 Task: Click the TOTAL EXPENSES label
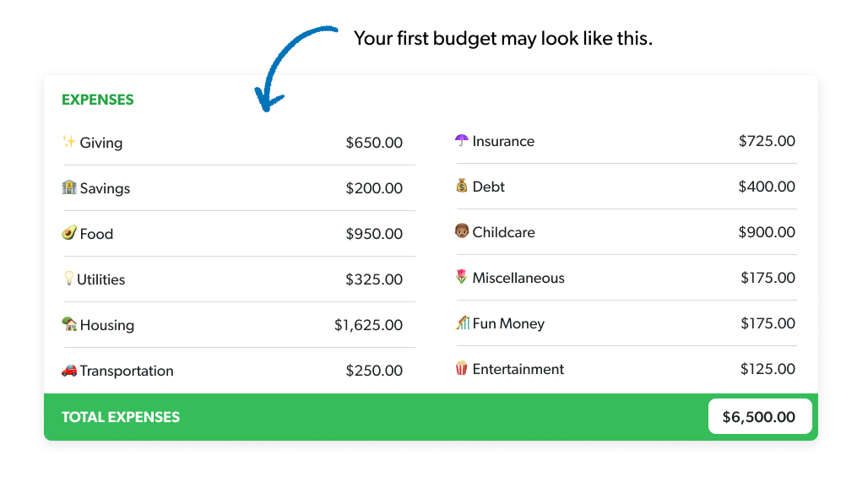121,417
